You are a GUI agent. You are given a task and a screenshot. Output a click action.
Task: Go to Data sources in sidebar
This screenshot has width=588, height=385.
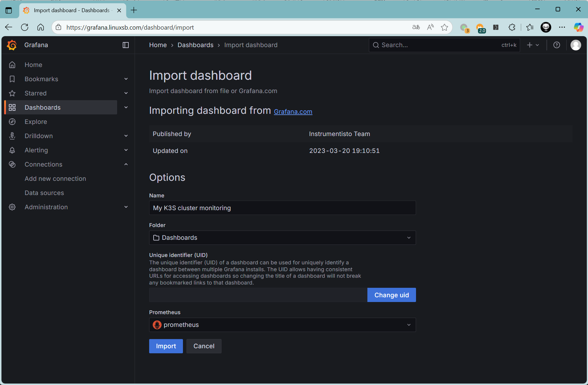pos(44,193)
